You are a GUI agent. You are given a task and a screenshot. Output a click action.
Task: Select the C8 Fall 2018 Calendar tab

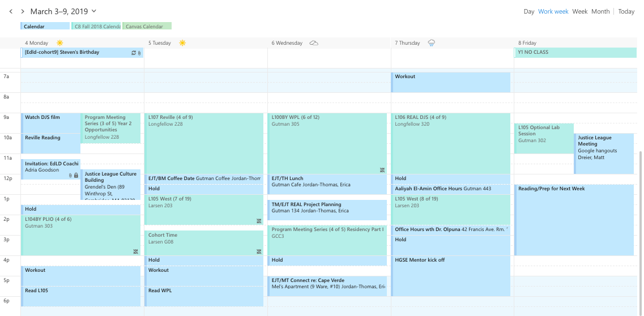coord(96,26)
